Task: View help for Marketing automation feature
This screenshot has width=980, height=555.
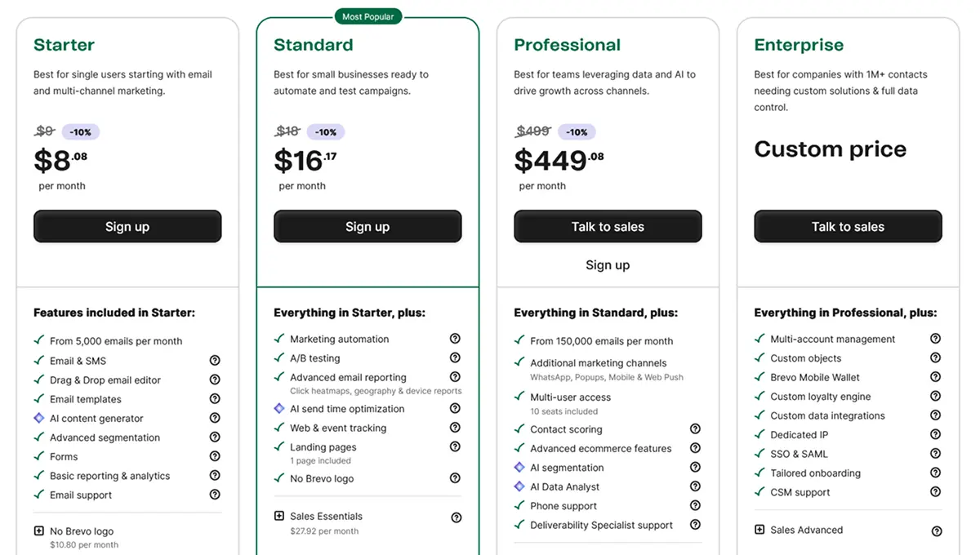Action: pyautogui.click(x=456, y=339)
